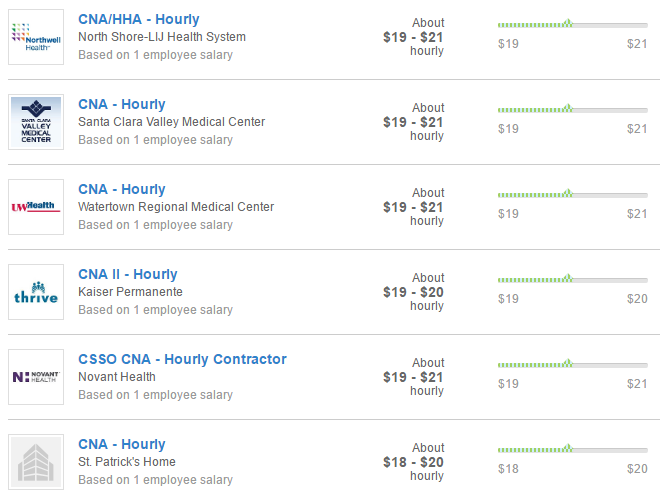This screenshot has height=500, width=660.
Task: Open St. Patrick's Home CNA - Hourly link
Action: 122,444
